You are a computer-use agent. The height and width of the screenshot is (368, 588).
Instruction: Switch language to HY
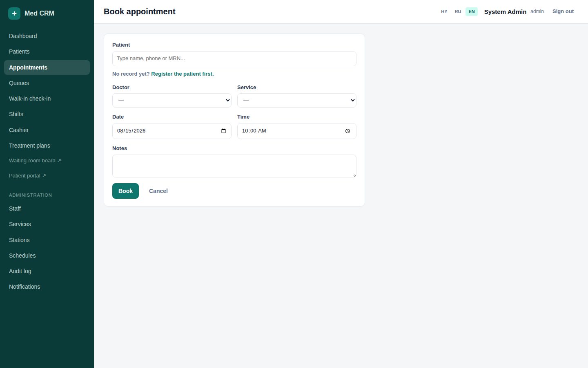coord(444,11)
